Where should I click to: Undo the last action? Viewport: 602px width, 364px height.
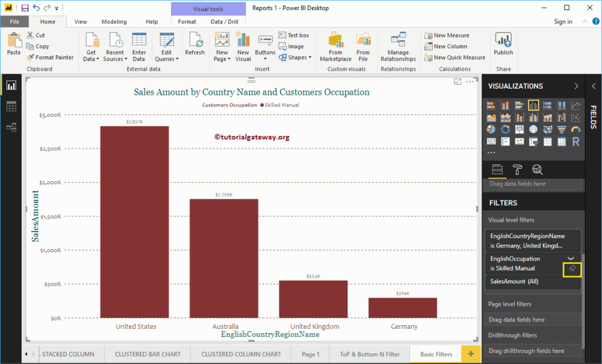[36, 8]
